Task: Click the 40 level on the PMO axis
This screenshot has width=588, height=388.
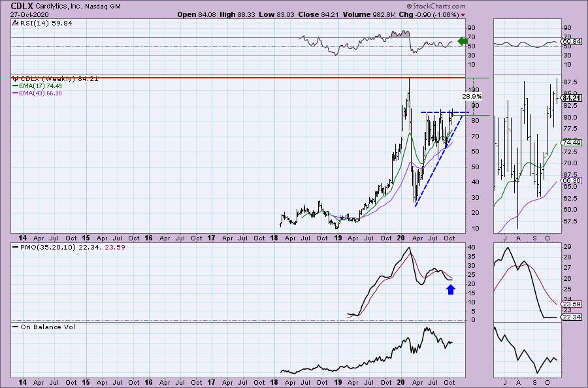Action: pos(471,248)
